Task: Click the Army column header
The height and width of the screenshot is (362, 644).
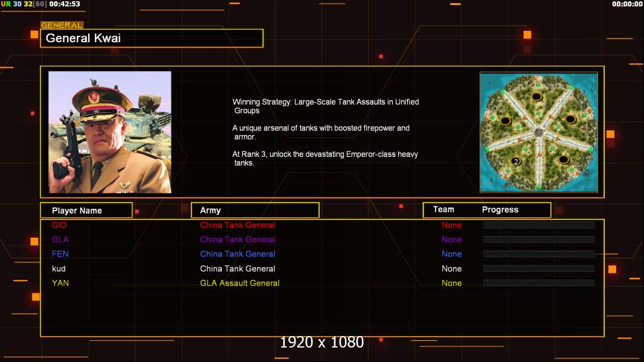Action: [x=255, y=211]
